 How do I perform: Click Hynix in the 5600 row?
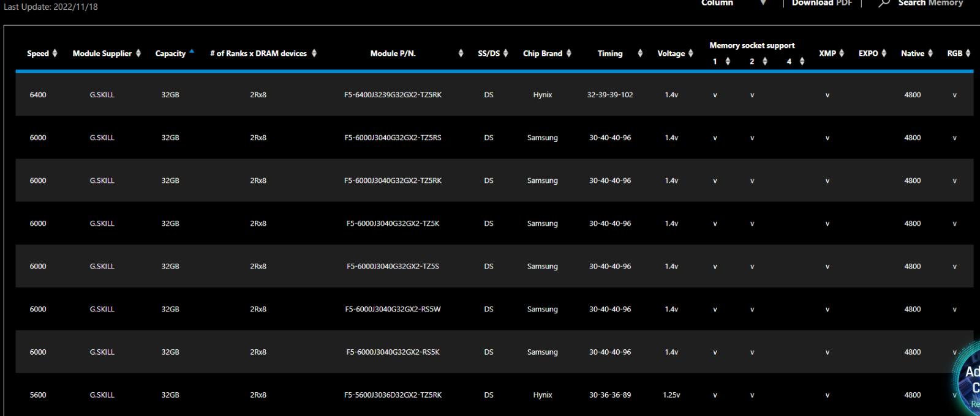[x=543, y=395]
